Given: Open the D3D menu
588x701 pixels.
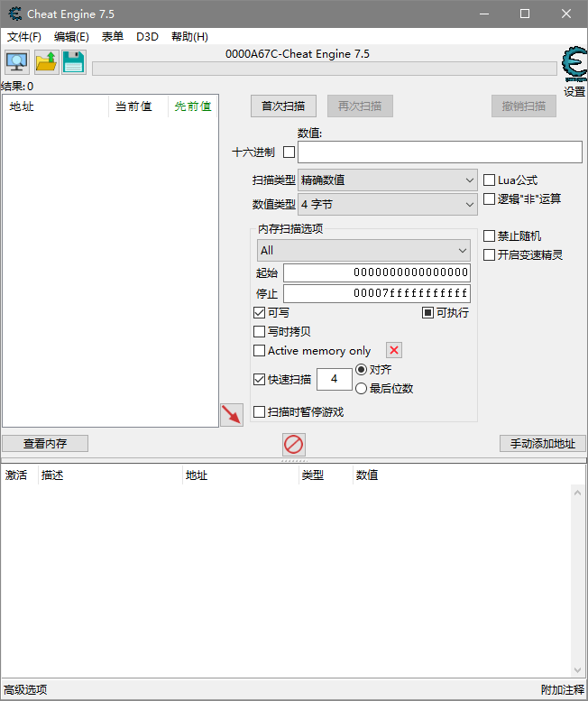Looking at the screenshot, I should coord(147,37).
